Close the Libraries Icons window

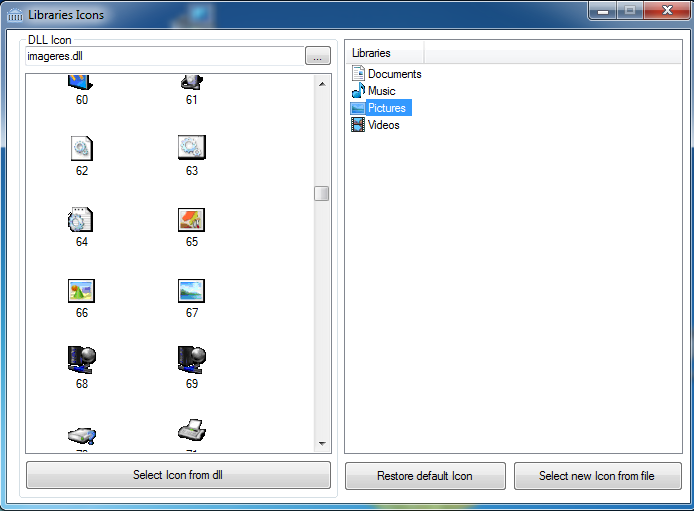(x=667, y=11)
